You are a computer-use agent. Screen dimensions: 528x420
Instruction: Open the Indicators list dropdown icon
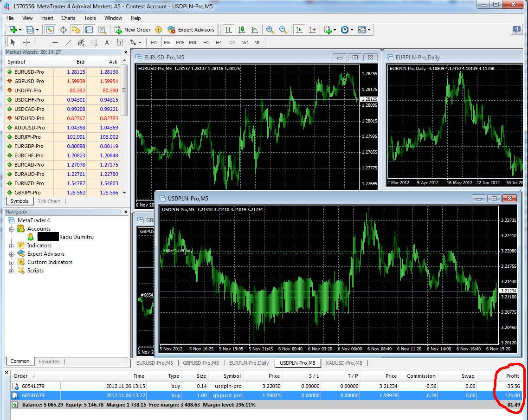[x=330, y=30]
